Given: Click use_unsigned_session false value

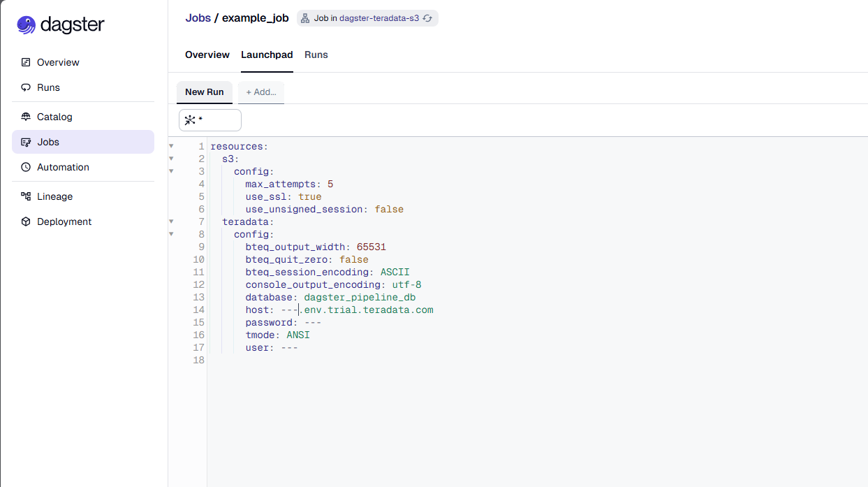Looking at the screenshot, I should point(389,210).
